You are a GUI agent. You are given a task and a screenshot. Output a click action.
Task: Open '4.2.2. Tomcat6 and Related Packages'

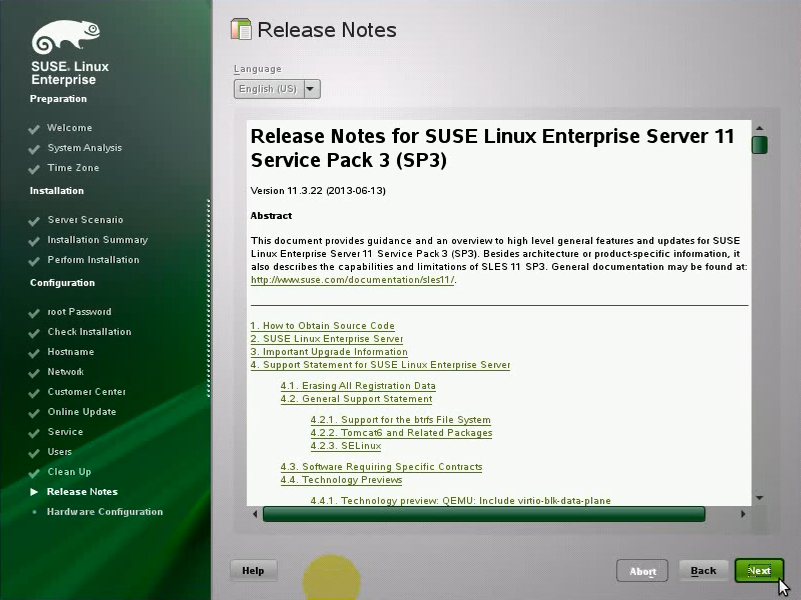[x=402, y=433]
